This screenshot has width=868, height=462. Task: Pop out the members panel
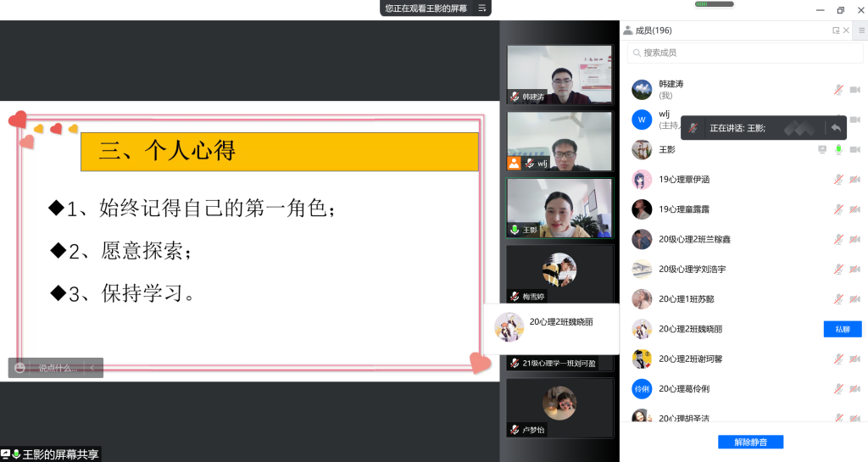[x=836, y=31]
